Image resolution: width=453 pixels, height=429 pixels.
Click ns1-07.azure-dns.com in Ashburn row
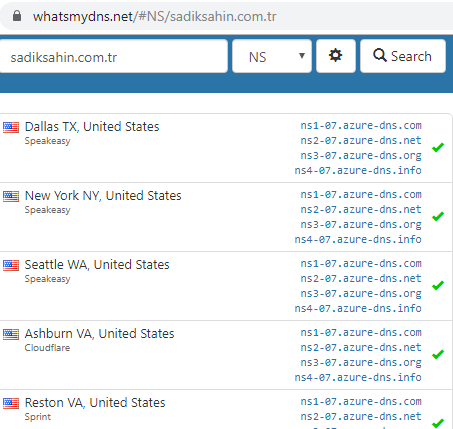[x=361, y=333]
